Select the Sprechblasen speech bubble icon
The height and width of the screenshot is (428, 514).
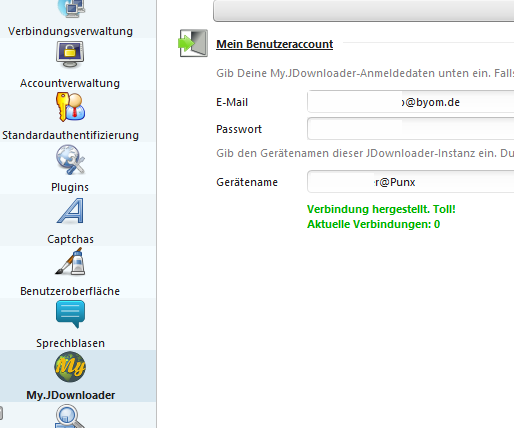pos(70,314)
